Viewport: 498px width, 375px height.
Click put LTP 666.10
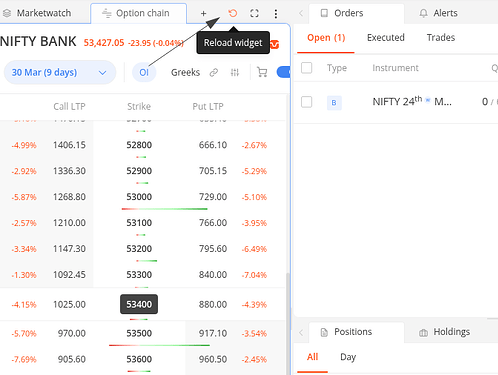pos(213,145)
